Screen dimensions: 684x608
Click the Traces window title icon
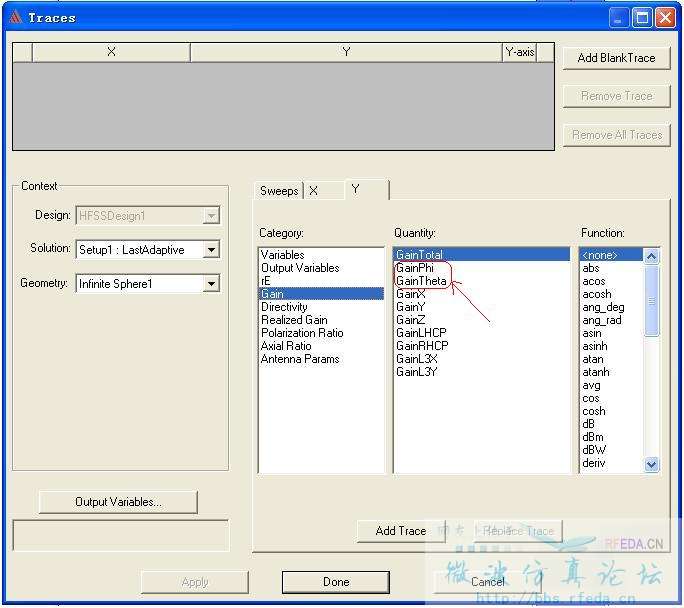(15, 17)
